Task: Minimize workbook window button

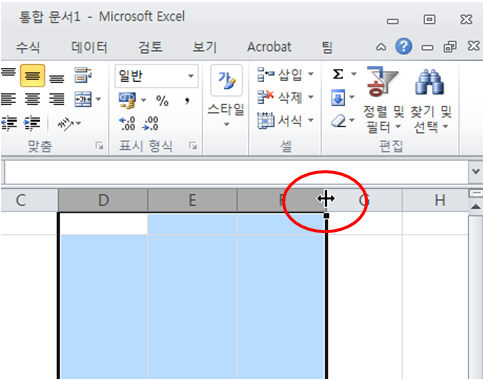Action: point(427,48)
